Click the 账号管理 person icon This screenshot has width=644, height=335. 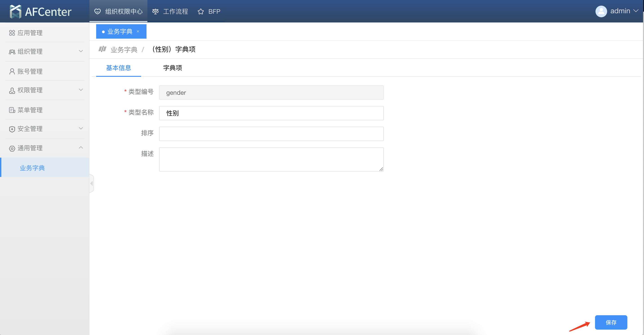[x=12, y=71]
